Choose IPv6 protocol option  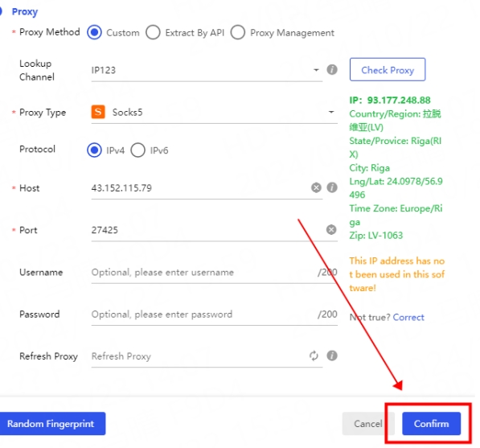point(137,150)
